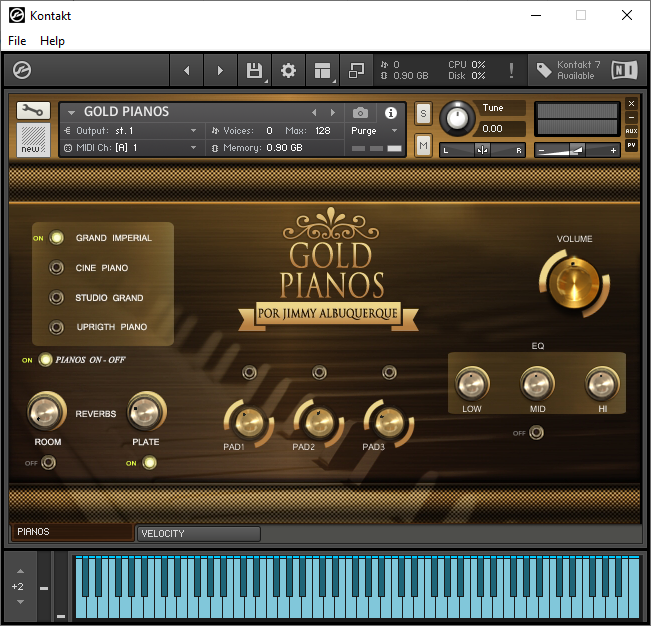The image size is (651, 626).
Task: Click the PLATE reverb knob
Action: [x=146, y=411]
